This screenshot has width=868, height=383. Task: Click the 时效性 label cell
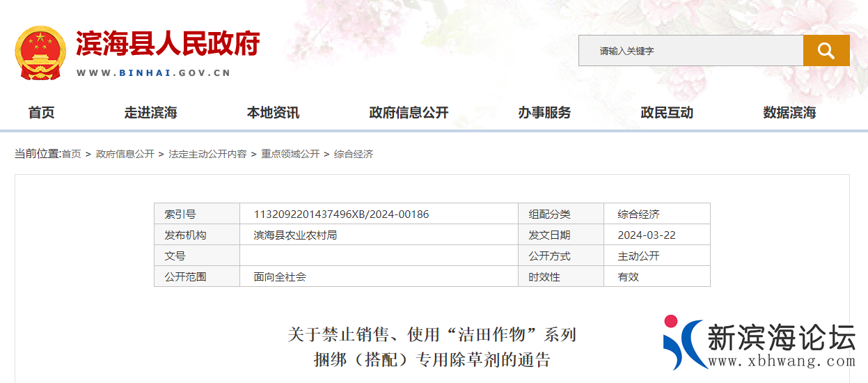[x=561, y=276]
